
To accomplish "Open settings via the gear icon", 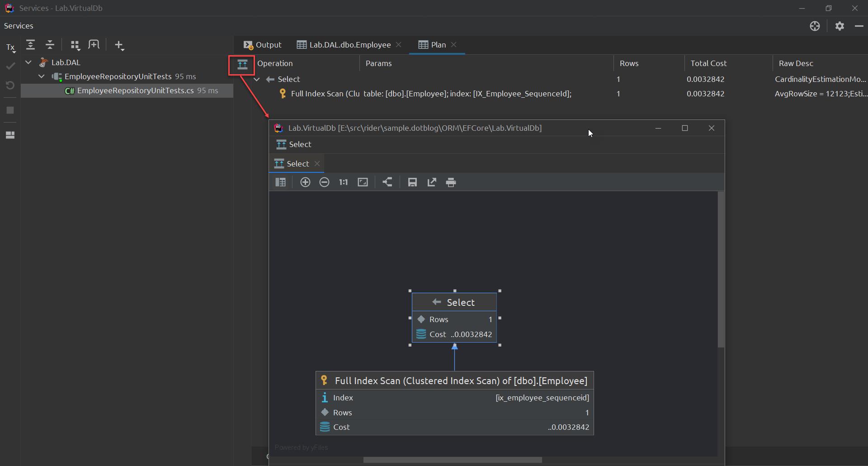I will point(840,26).
